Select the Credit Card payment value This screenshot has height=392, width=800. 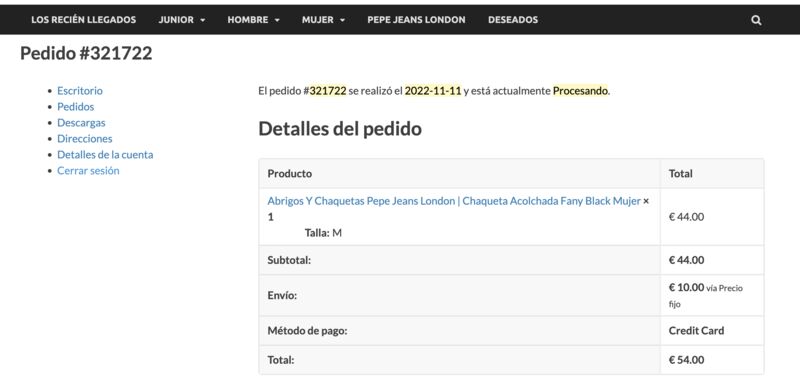[x=696, y=331]
